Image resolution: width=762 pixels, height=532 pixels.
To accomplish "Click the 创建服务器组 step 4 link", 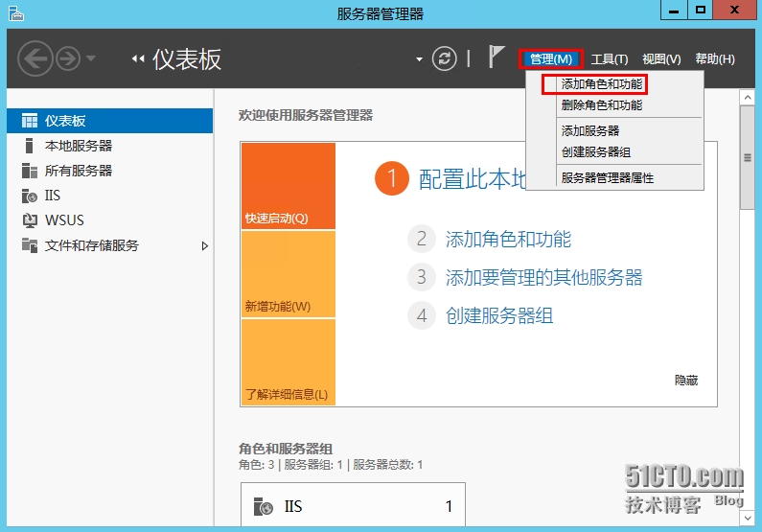I will point(499,315).
